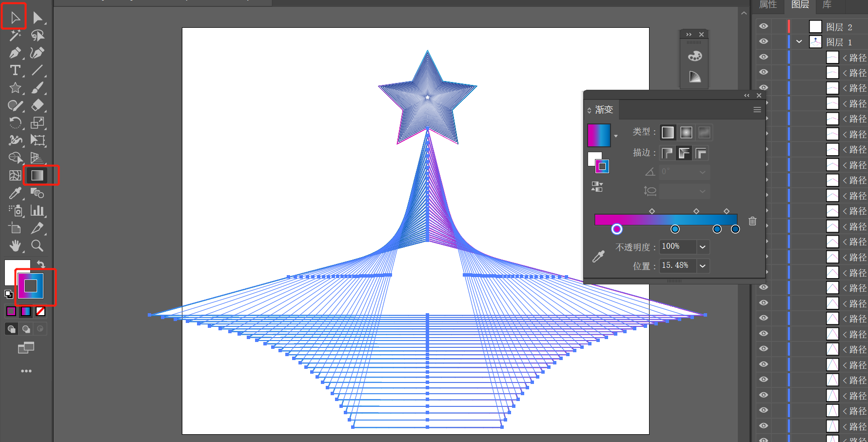
Task: Pick the Shape Builder tool
Action: tap(15, 158)
